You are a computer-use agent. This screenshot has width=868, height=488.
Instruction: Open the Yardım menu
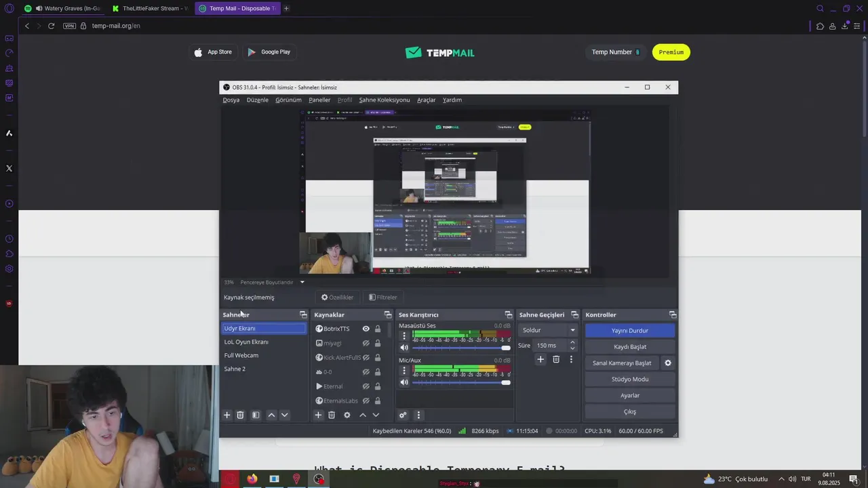click(452, 100)
